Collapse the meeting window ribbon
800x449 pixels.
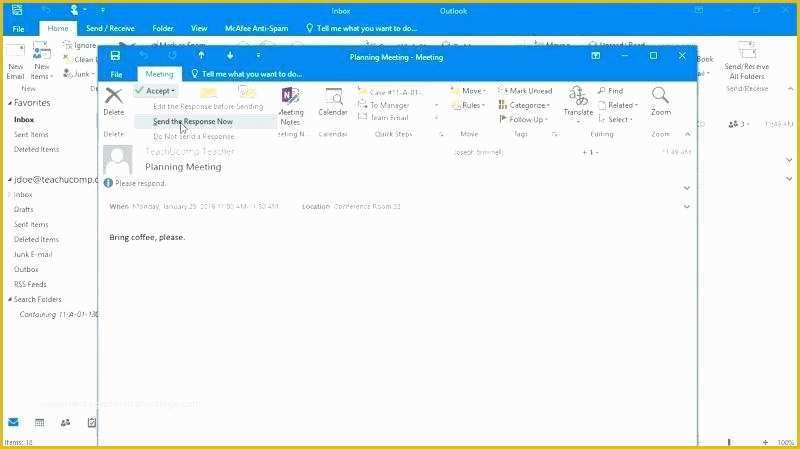click(x=688, y=134)
